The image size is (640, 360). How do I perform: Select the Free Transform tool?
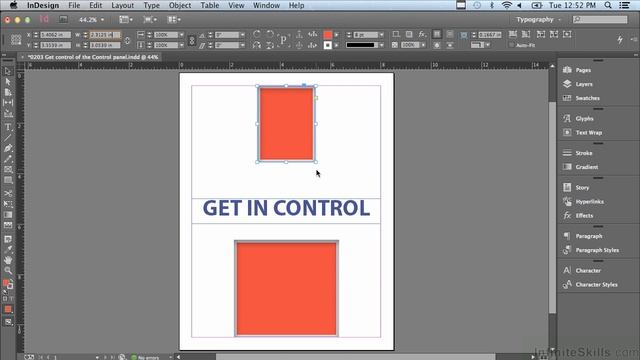pyautogui.click(x=8, y=204)
